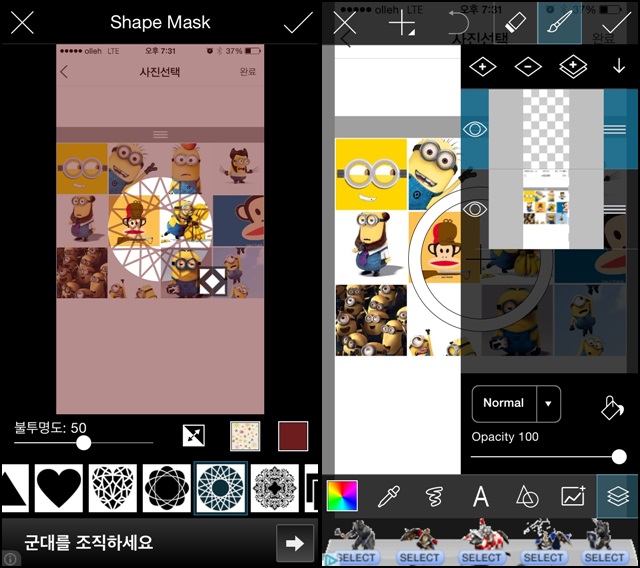Viewport: 640px width, 568px height.
Task: Adjust the 불투명도 opacity slider handle
Action: [84, 443]
